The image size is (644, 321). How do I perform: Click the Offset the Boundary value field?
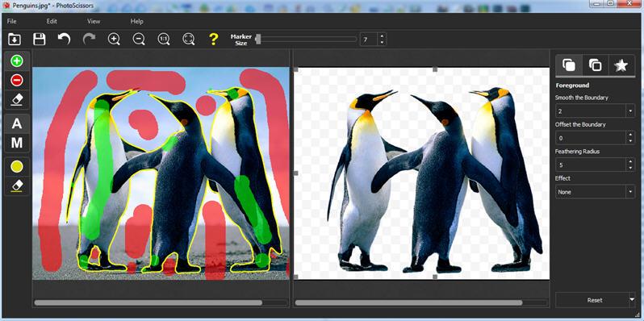point(590,138)
